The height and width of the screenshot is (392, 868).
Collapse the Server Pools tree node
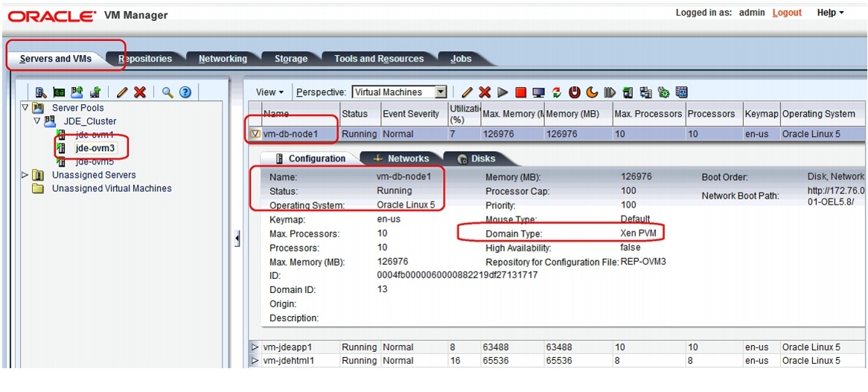pyautogui.click(x=25, y=107)
